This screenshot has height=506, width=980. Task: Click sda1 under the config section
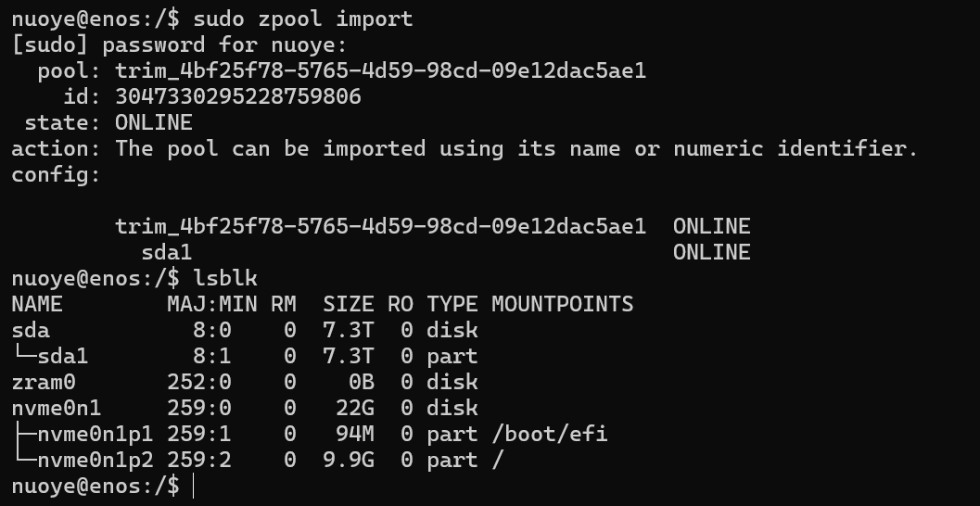[166, 252]
